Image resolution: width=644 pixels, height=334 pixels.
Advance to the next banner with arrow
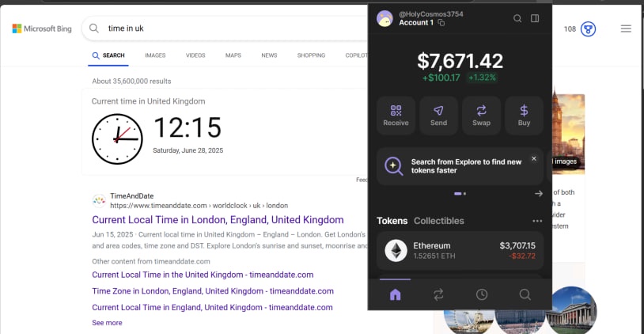pyautogui.click(x=539, y=193)
